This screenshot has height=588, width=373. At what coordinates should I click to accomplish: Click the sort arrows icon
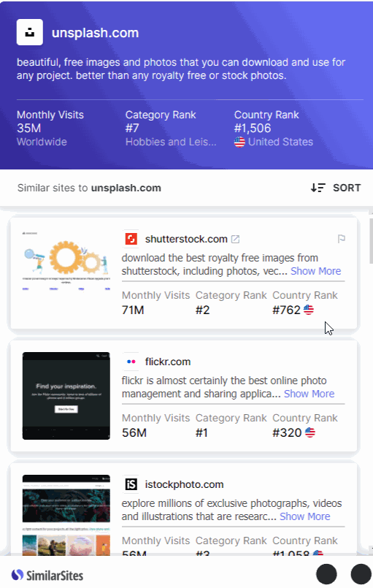click(318, 188)
